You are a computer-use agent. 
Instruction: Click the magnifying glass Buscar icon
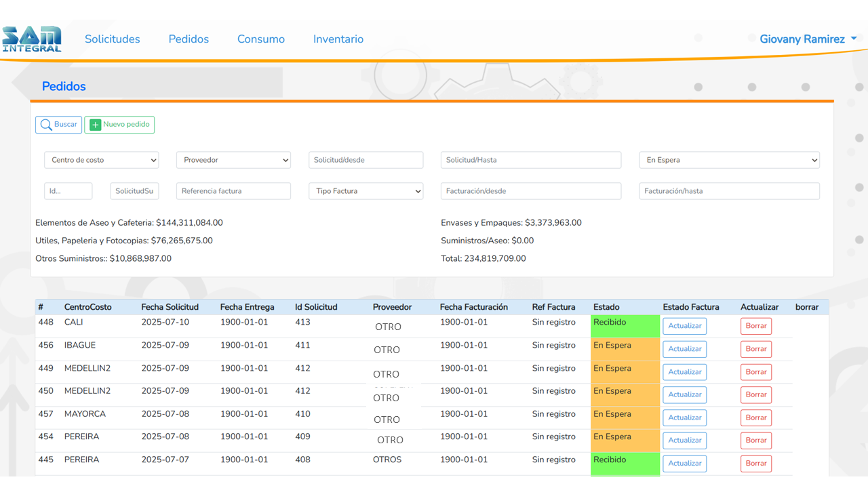point(46,125)
